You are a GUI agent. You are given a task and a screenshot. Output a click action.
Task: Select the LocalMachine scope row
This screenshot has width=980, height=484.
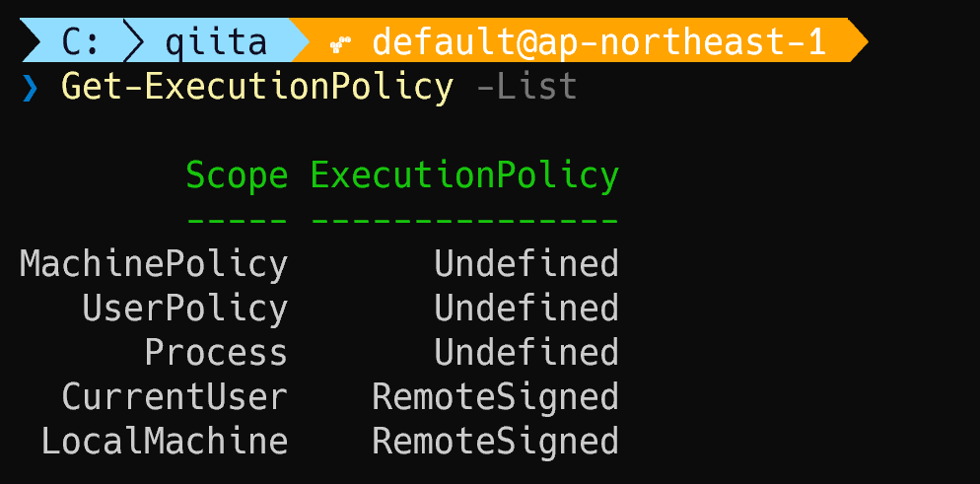click(165, 442)
